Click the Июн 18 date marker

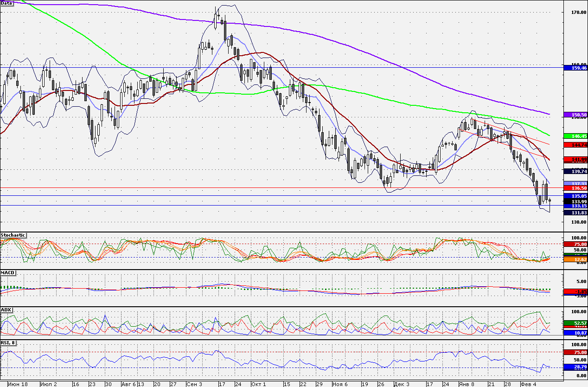(17, 384)
